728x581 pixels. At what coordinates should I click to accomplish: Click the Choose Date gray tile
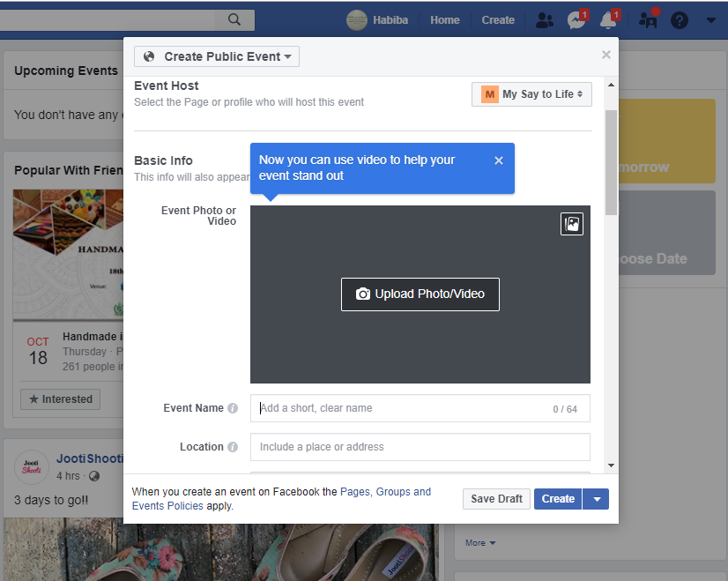point(666,233)
